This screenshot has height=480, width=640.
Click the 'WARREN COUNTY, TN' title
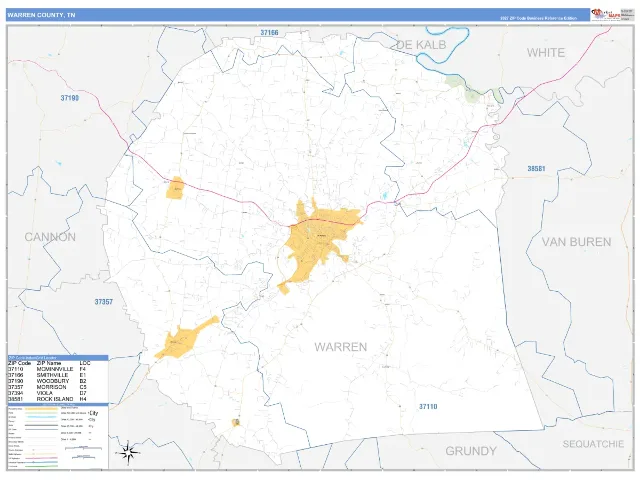click(x=41, y=15)
